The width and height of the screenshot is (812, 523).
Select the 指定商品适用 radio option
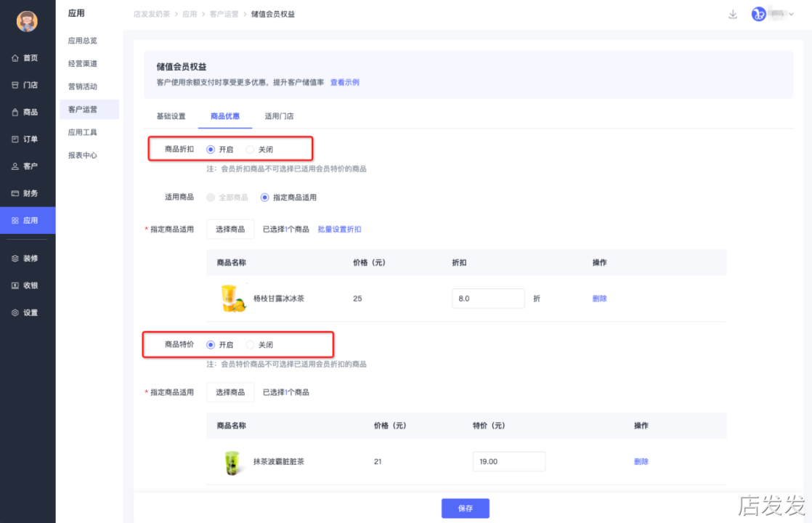tap(264, 198)
